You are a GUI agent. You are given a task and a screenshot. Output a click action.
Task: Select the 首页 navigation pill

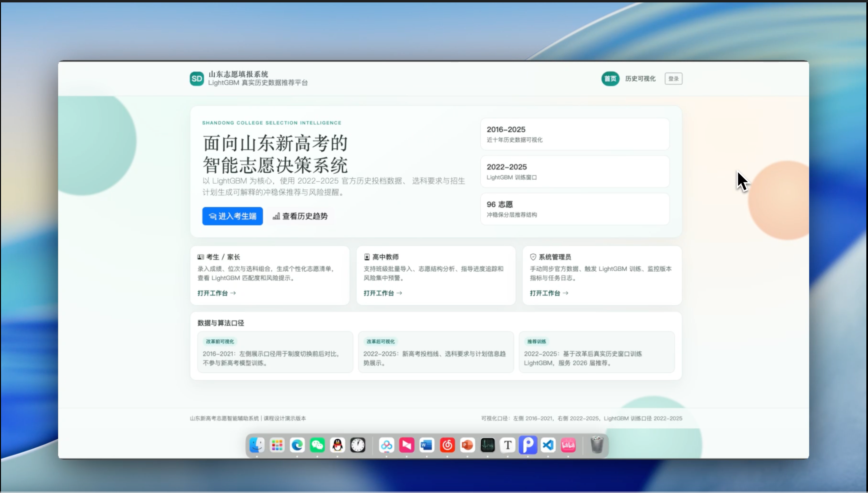click(610, 79)
